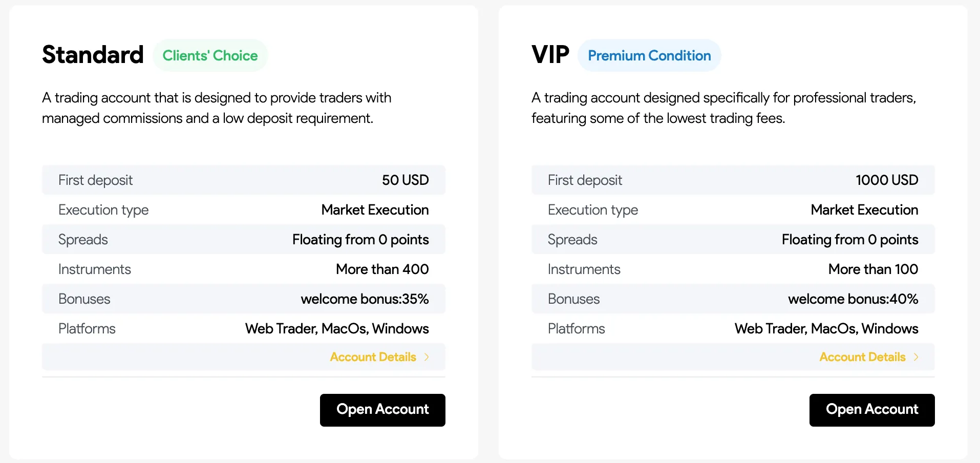Click VIP Instruments More than 100 row
This screenshot has height=463, width=980.
[x=733, y=269]
